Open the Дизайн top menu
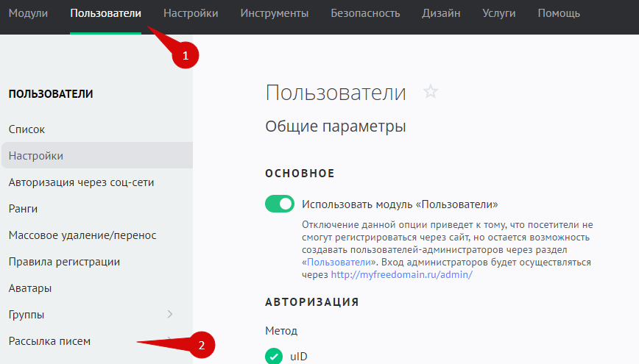The image size is (639, 364). pyautogui.click(x=441, y=13)
